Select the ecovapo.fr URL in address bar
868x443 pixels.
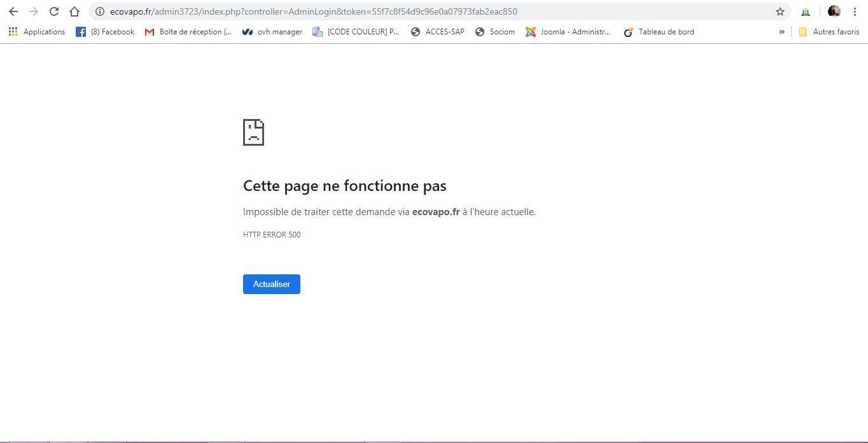click(313, 11)
